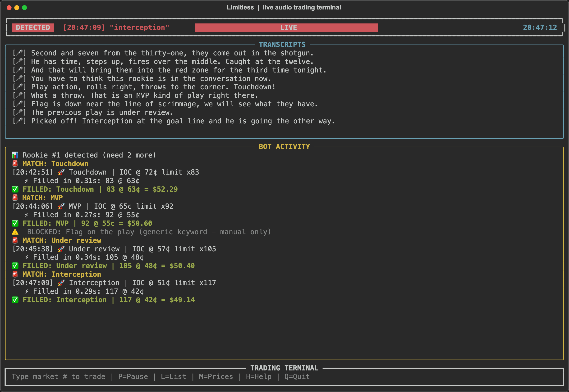Click the lightning icon beside 'Filled in 0.31s'
The image size is (569, 392).
(27, 181)
